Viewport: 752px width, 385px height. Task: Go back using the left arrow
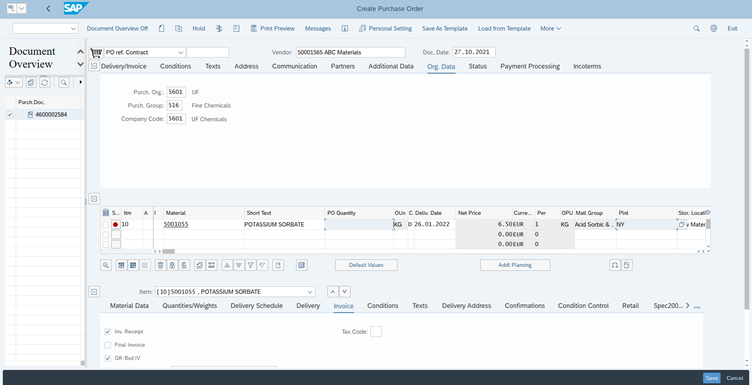click(x=48, y=9)
